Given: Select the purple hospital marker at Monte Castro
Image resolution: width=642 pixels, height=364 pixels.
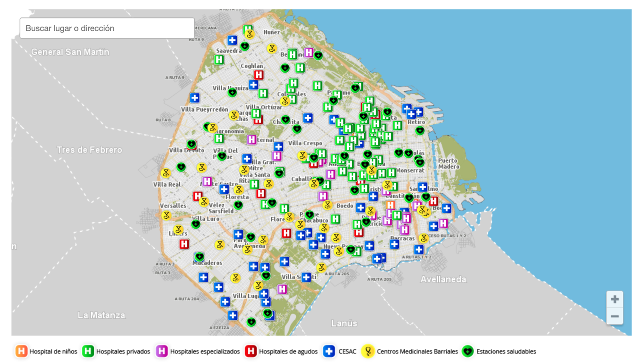Looking at the screenshot, I should pos(207,181).
